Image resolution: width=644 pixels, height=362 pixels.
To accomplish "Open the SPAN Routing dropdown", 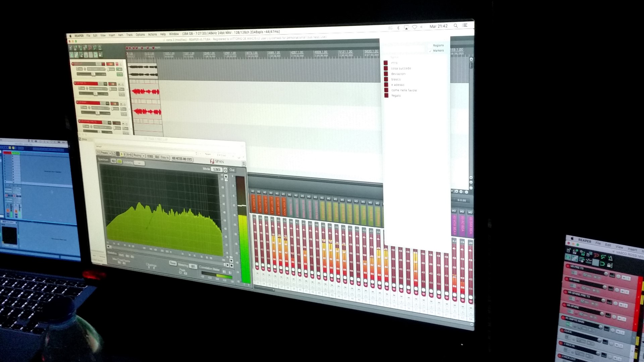I will pyautogui.click(x=139, y=156).
